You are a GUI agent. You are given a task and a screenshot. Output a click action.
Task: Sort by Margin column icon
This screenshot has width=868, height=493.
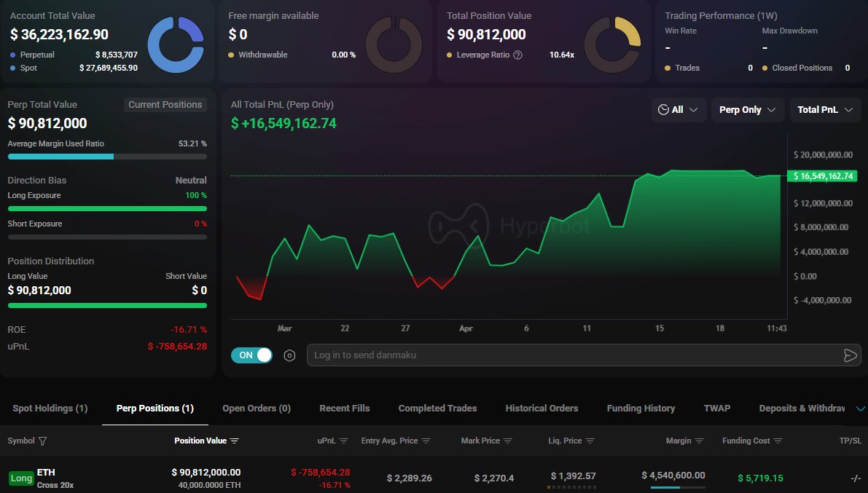click(699, 441)
